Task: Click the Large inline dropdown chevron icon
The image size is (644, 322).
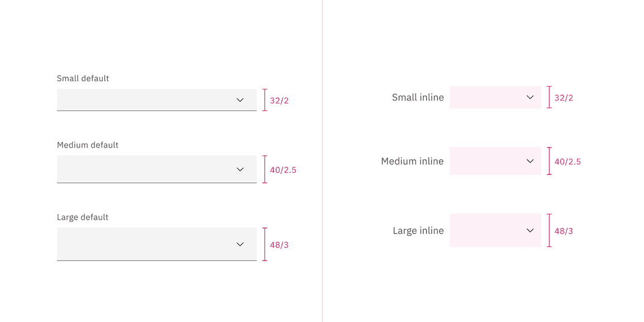Action: [x=530, y=230]
